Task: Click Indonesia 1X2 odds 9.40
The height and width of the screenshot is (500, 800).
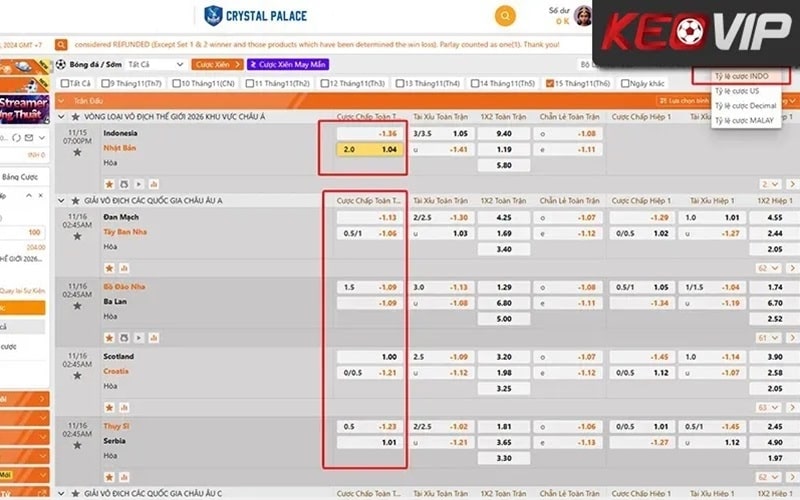Action: coord(504,134)
